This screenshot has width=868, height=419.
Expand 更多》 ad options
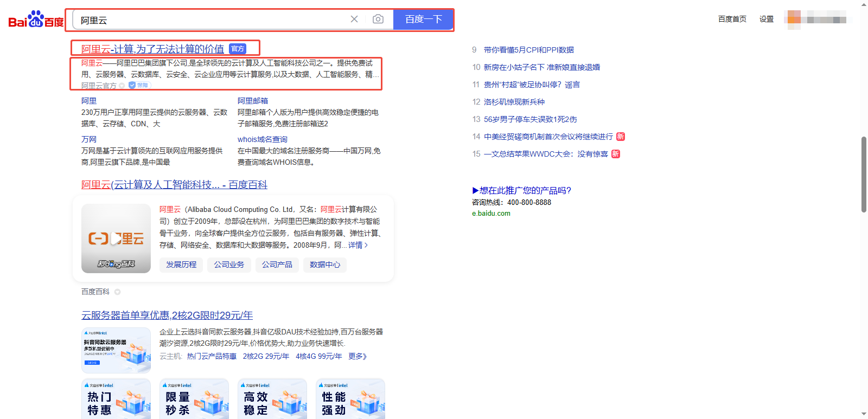[358, 356]
